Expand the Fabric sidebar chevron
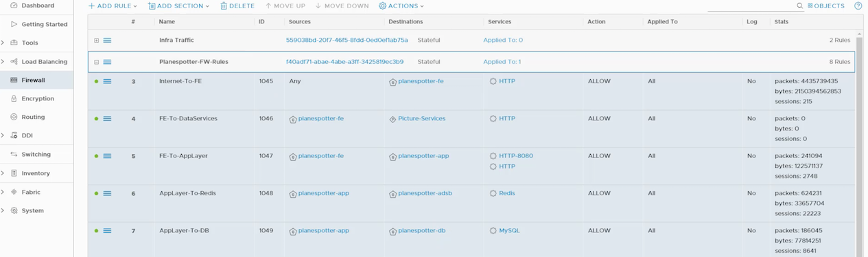The height and width of the screenshot is (257, 868). click(x=3, y=192)
